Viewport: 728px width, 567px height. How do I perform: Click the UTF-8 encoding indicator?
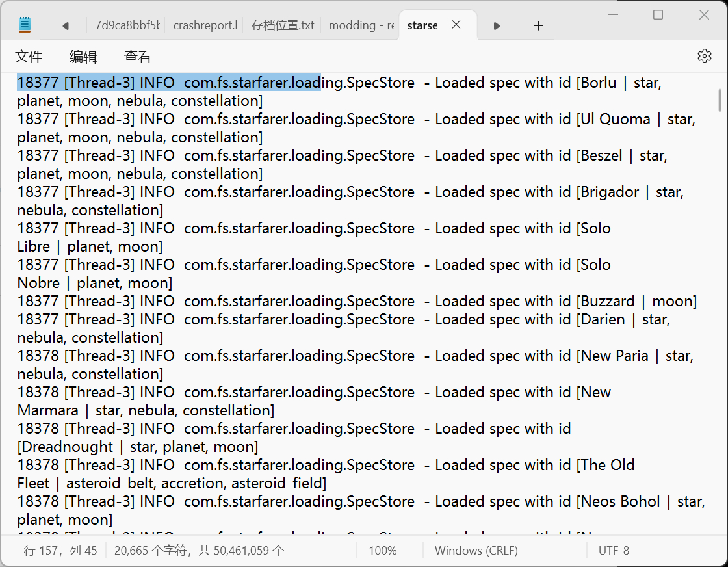614,551
